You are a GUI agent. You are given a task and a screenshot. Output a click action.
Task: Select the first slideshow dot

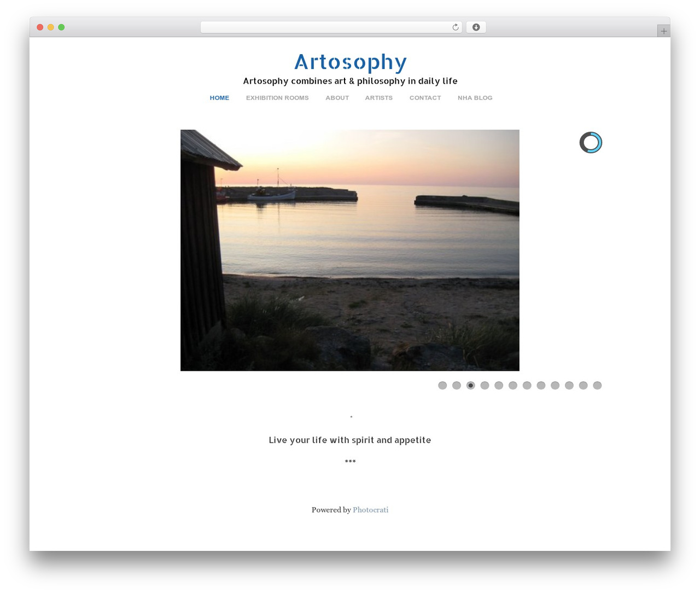pos(442,386)
